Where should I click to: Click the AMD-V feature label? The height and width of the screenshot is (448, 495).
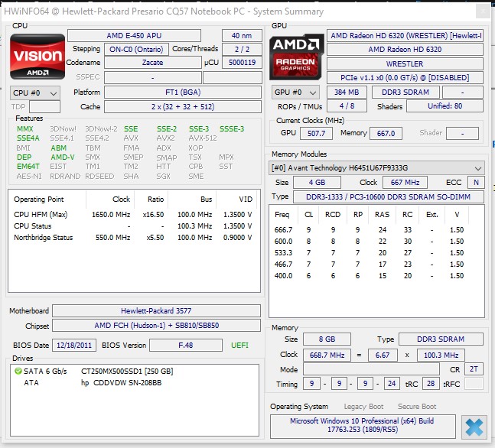coord(63,157)
